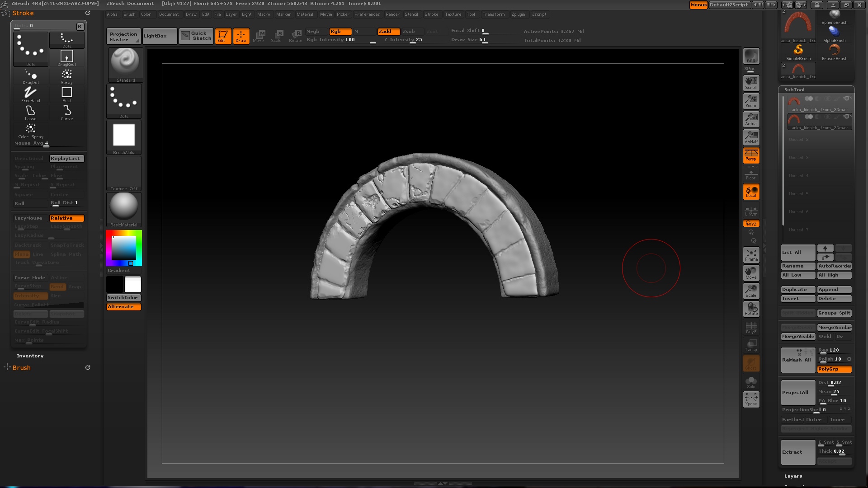Screen dimensions: 868x488
Task: Expand the Brush palette section
Action: tap(22, 368)
